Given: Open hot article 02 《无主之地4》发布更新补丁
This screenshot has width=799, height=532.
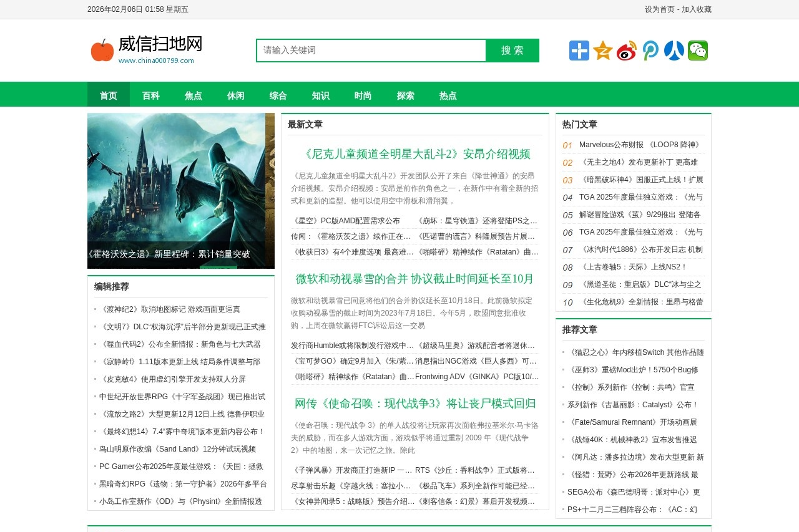Looking at the screenshot, I should click(639, 162).
